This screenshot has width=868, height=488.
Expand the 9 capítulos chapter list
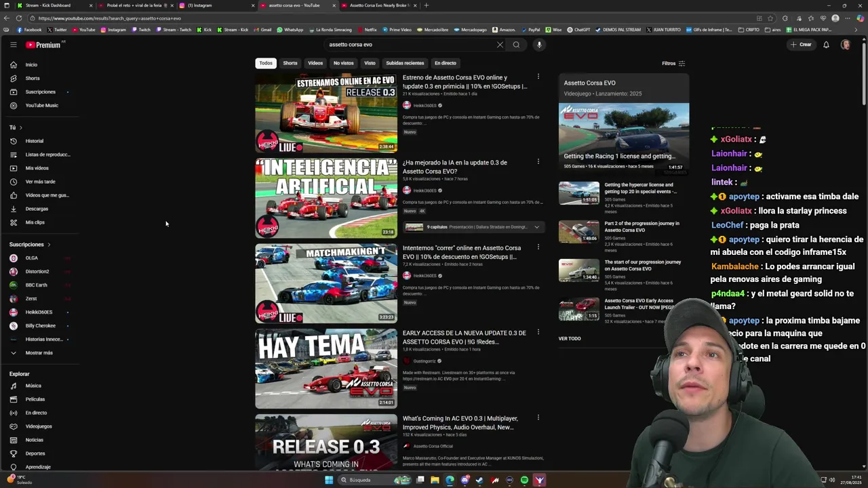tap(536, 227)
